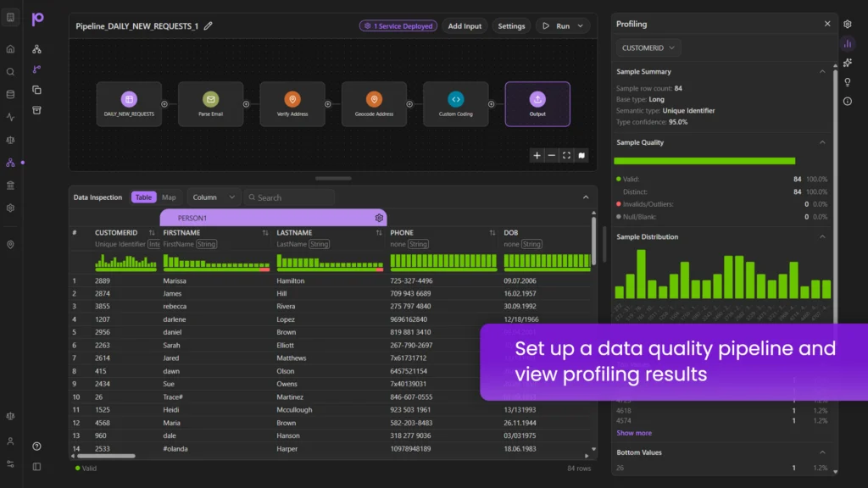Sort by FIRSTNAME column
Viewport: 868px width, 488px height.
tap(265, 233)
